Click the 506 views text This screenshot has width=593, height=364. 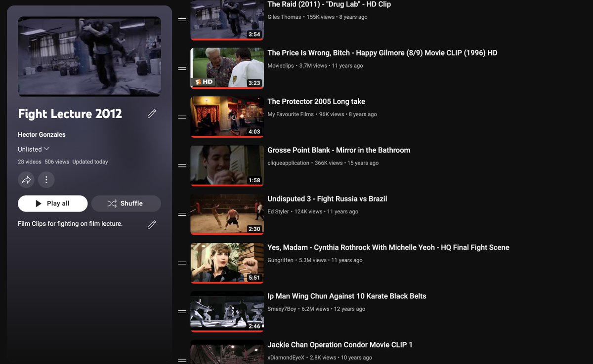57,162
